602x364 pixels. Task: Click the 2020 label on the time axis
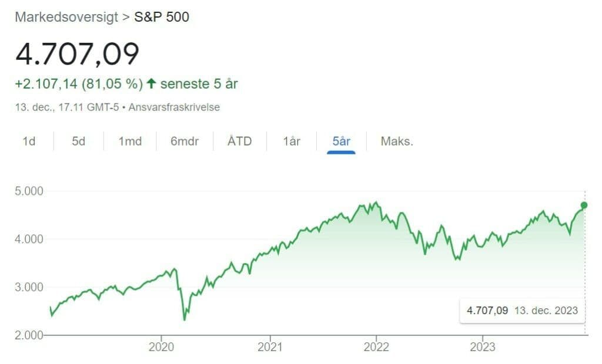pos(162,346)
